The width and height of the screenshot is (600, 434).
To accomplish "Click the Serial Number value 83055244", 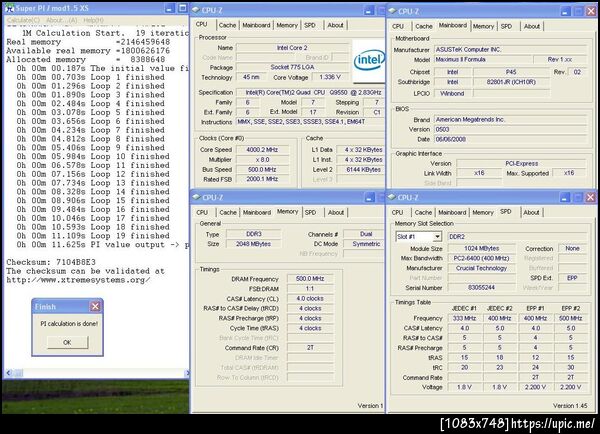I will pyautogui.click(x=481, y=288).
